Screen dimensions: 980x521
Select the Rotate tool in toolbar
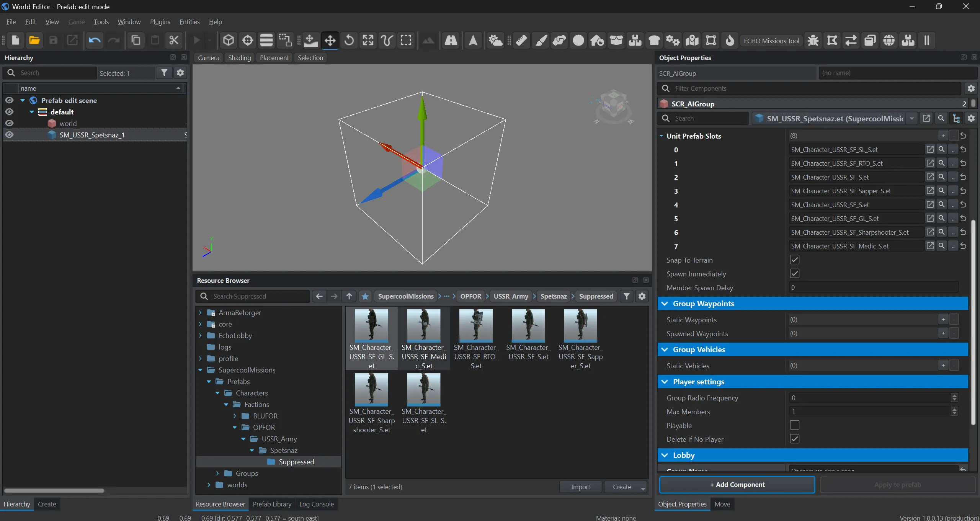point(349,40)
